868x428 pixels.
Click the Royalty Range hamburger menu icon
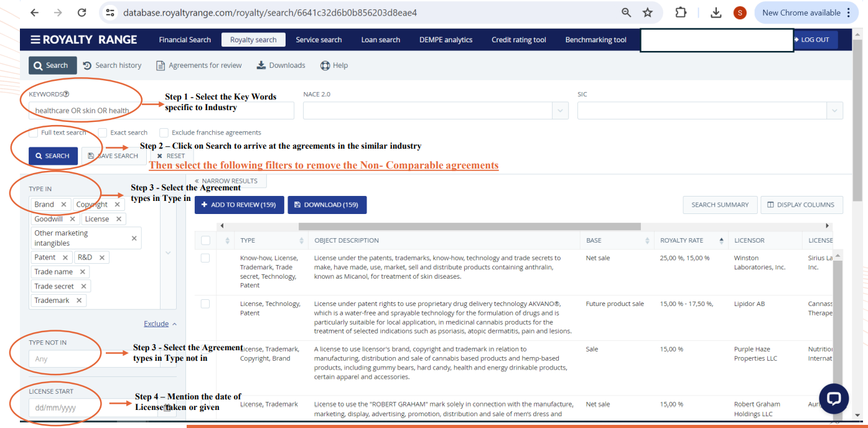click(x=35, y=40)
